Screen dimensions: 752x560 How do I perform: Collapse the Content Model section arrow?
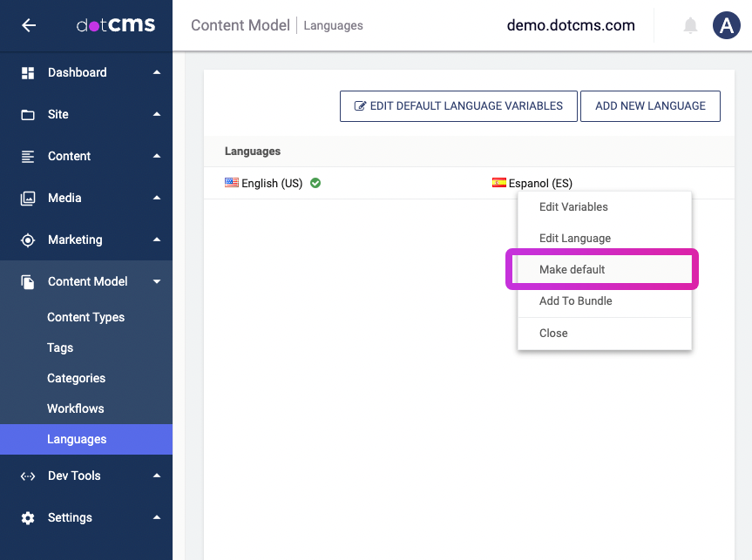click(157, 282)
